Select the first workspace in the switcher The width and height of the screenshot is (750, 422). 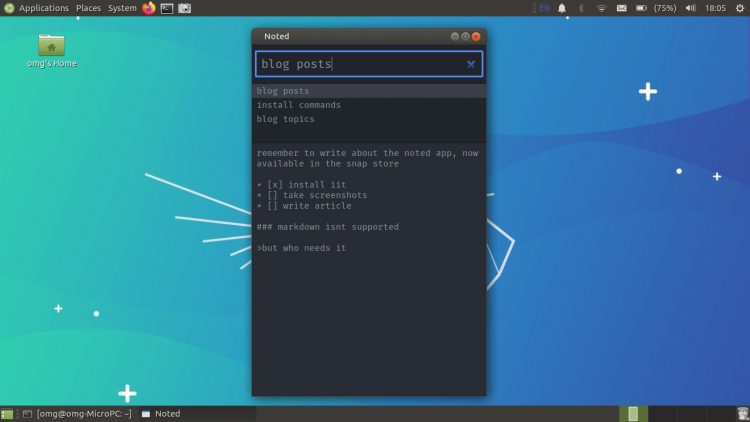pyautogui.click(x=633, y=414)
